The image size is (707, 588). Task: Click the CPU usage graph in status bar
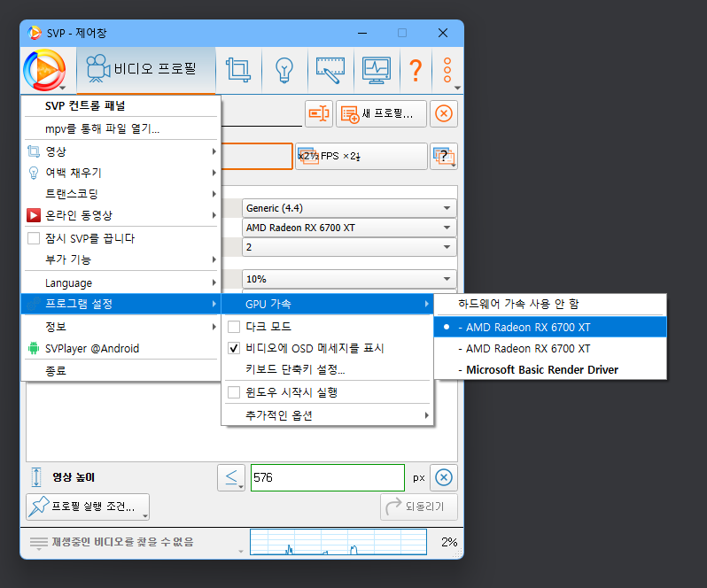point(338,542)
